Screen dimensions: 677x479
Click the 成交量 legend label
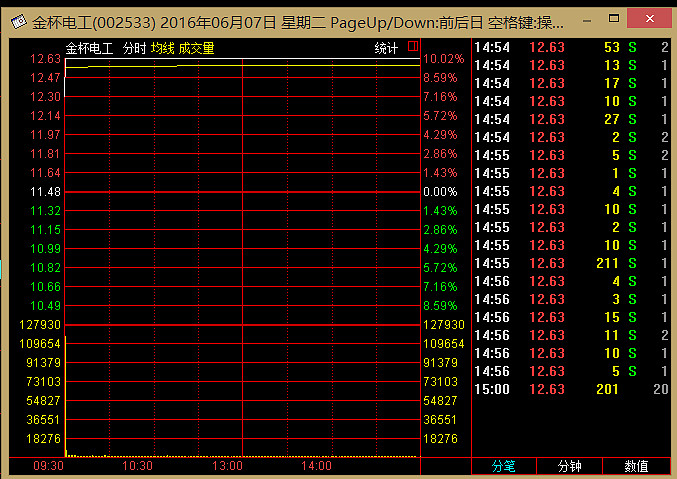coord(196,48)
